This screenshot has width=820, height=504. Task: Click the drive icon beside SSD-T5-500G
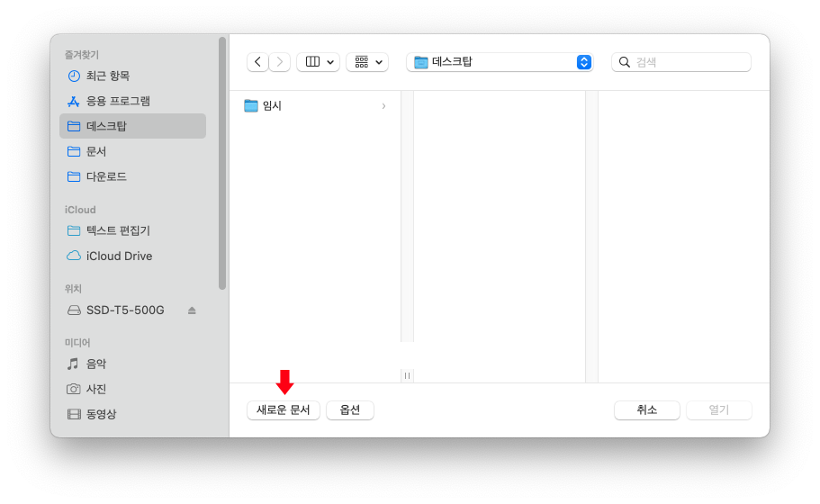pos(74,310)
